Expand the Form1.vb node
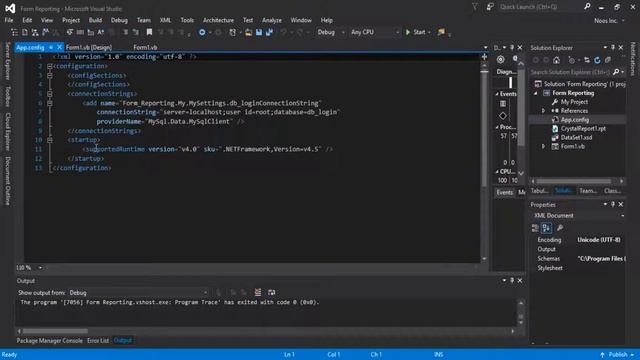Image resolution: width=640 pixels, height=360 pixels. point(543,147)
